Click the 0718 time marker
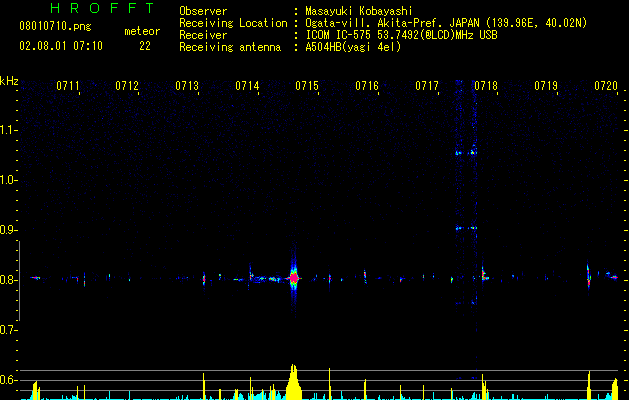The width and height of the screenshot is (629, 400). click(x=486, y=86)
